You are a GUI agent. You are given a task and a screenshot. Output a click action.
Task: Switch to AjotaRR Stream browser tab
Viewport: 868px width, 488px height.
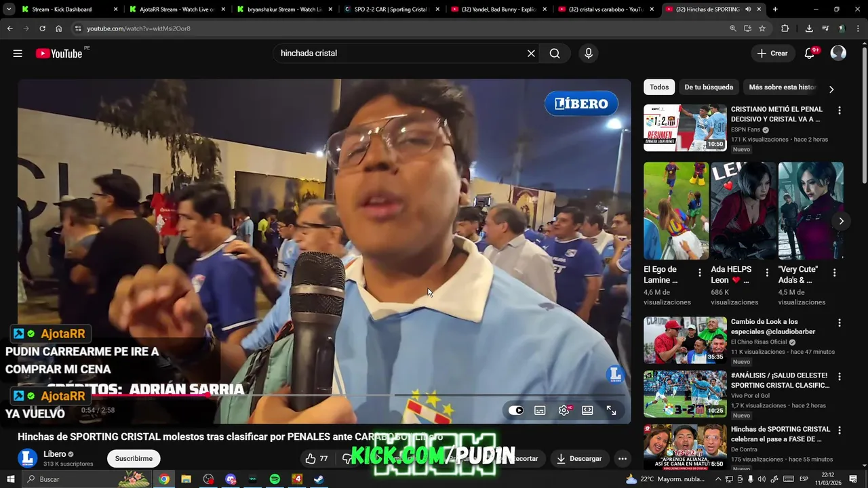pos(176,9)
